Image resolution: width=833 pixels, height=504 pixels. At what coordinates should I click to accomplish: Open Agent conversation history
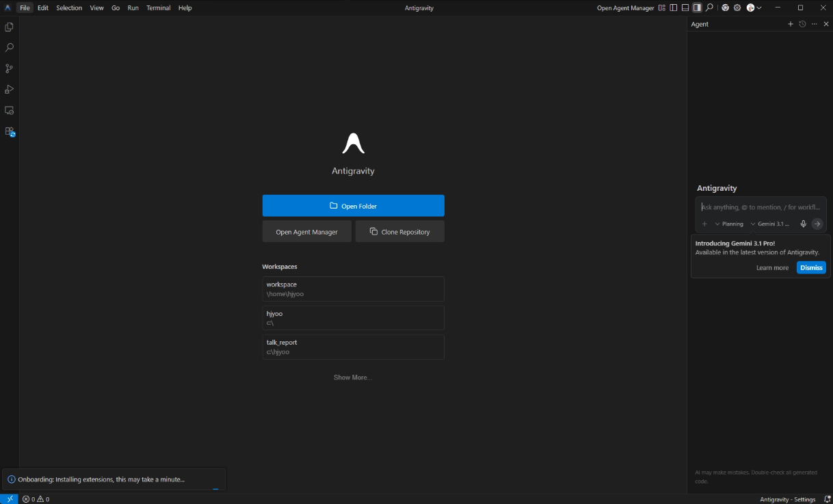pos(802,24)
